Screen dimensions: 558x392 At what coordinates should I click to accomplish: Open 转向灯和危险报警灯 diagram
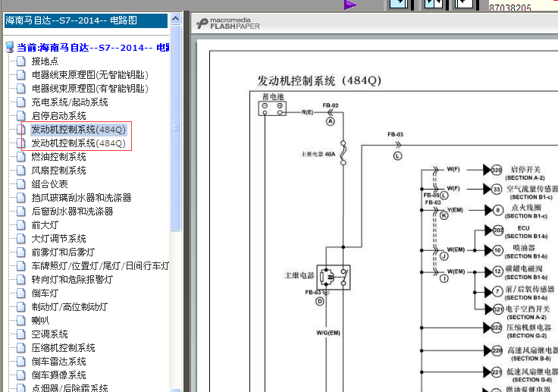[x=72, y=280]
